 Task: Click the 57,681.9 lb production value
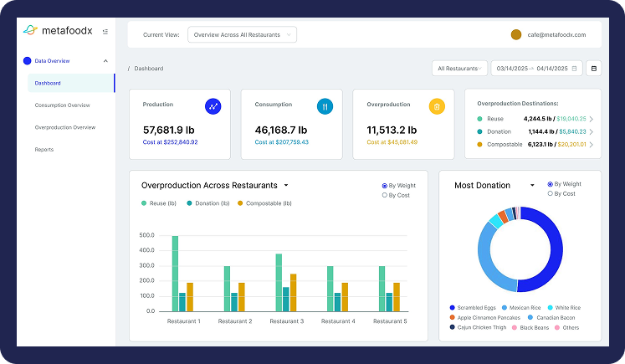coord(169,130)
